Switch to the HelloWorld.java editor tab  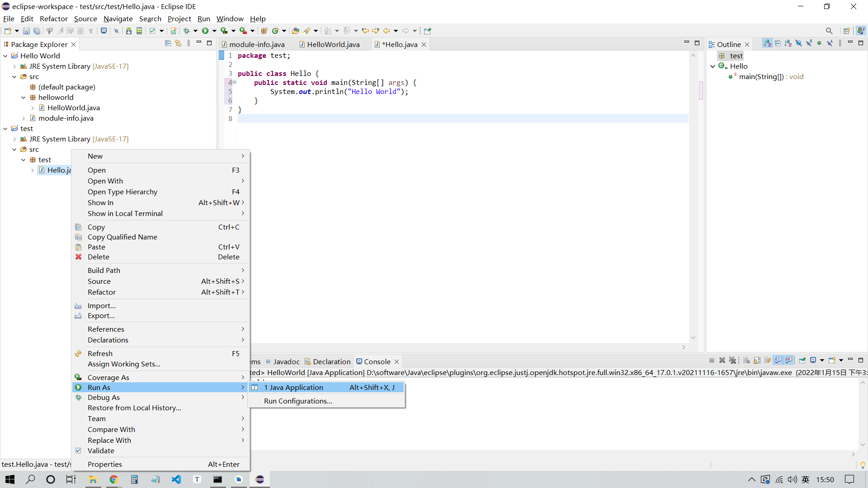click(x=333, y=44)
